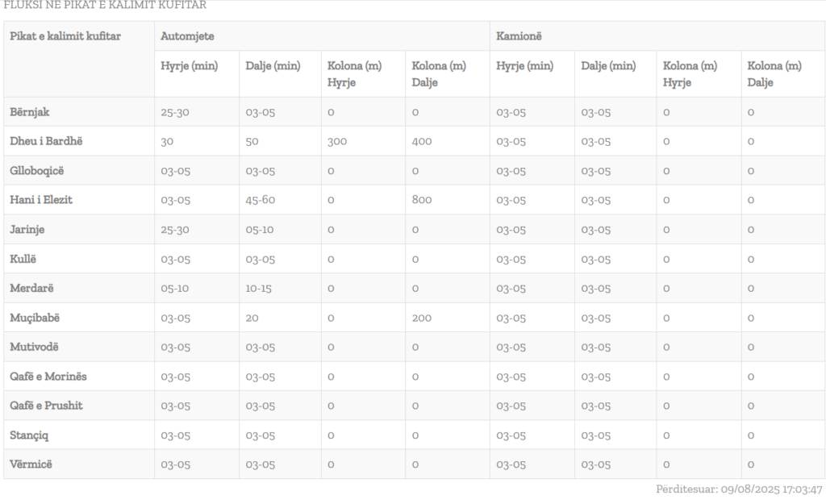Screen dimensions: 826x504
Task: Click the Qafë e Morinës row name
Action: click(x=48, y=377)
